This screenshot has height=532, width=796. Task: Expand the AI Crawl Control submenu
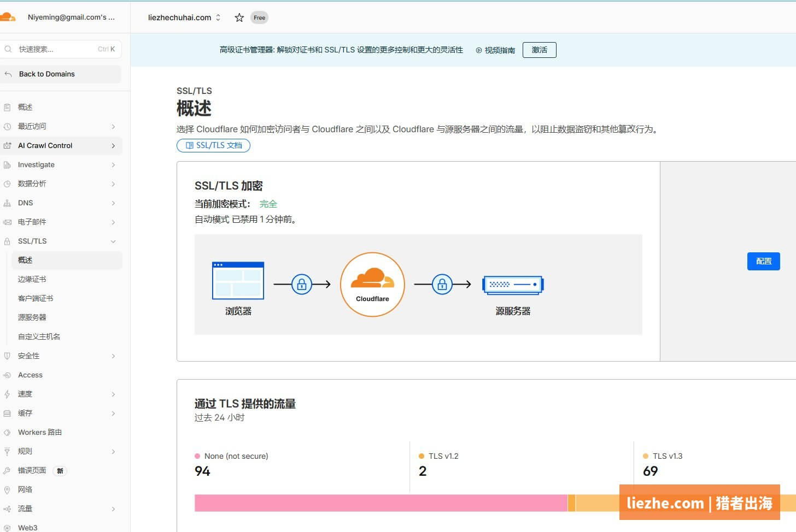[x=113, y=145]
